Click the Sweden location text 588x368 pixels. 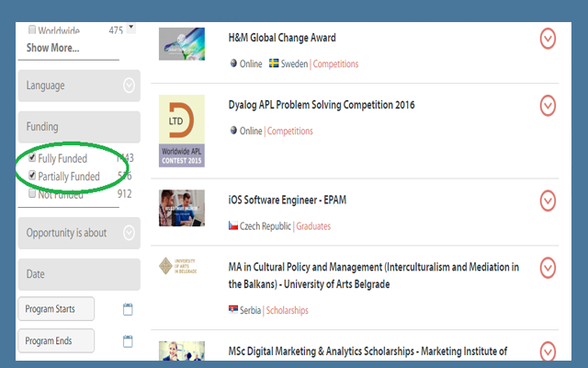coord(294,63)
